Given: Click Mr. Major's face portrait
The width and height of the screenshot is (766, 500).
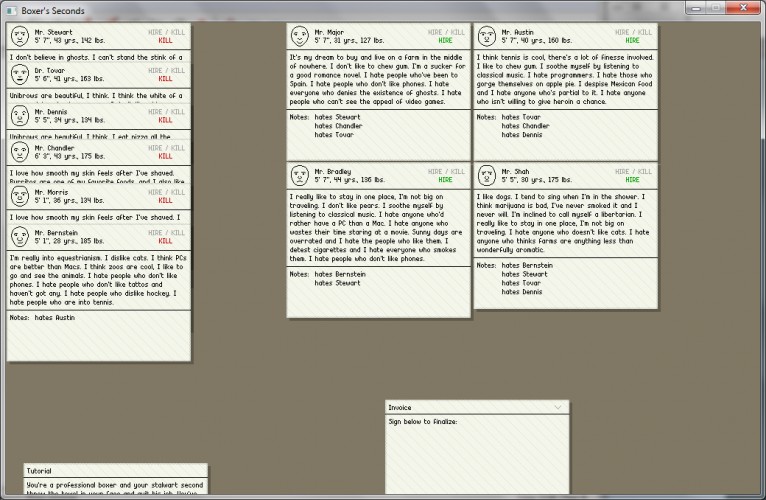Looking at the screenshot, I should click(x=299, y=36).
